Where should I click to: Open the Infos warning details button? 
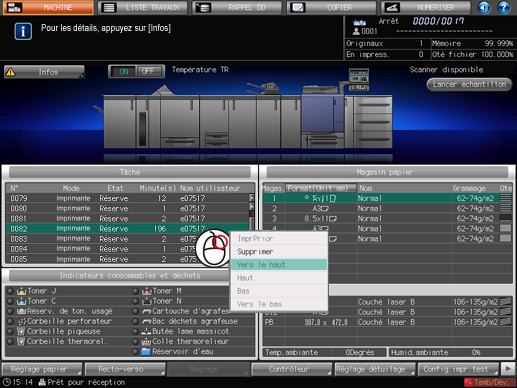[x=44, y=72]
